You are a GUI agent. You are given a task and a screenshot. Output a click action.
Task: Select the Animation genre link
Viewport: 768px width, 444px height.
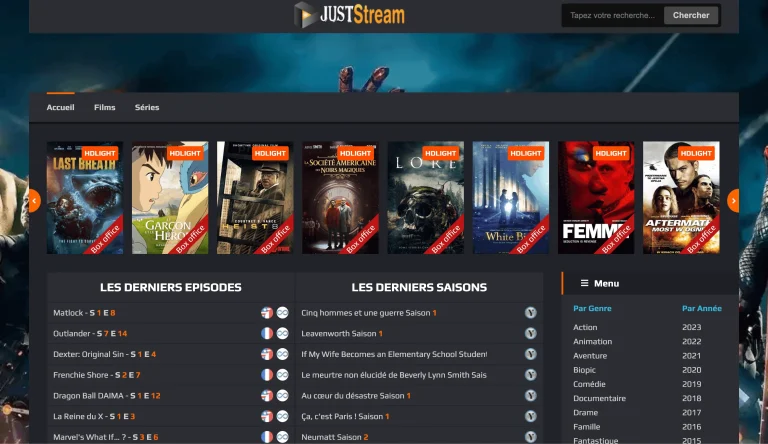click(x=591, y=341)
